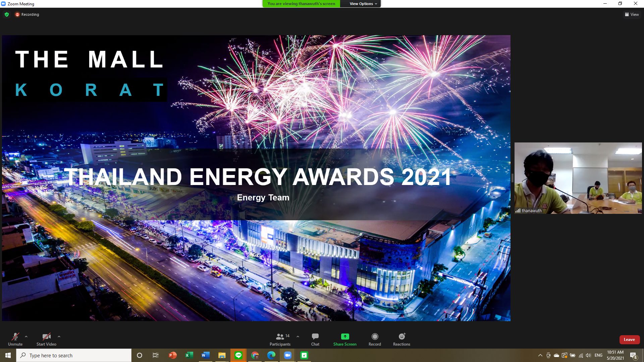This screenshot has height=362, width=644.
Task: Click the green Share Screen button
Action: click(x=345, y=339)
